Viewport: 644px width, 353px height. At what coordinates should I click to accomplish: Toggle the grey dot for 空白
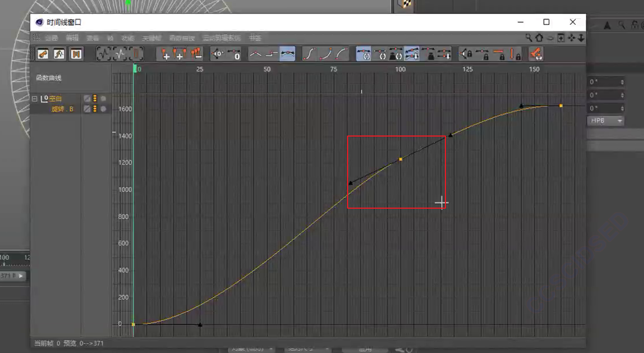103,99
